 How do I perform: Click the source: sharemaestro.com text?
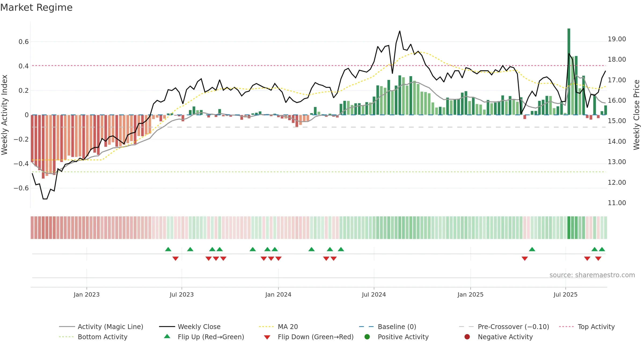tap(592, 275)
